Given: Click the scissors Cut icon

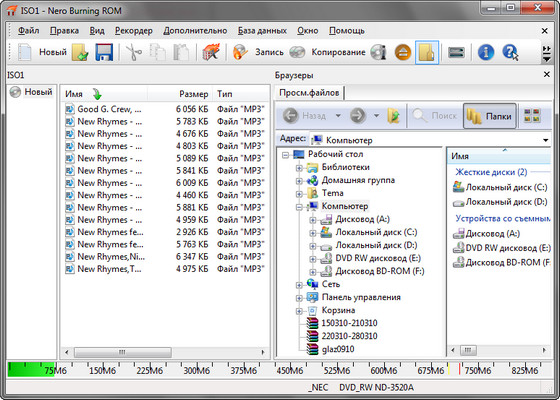Looking at the screenshot, I should (134, 52).
